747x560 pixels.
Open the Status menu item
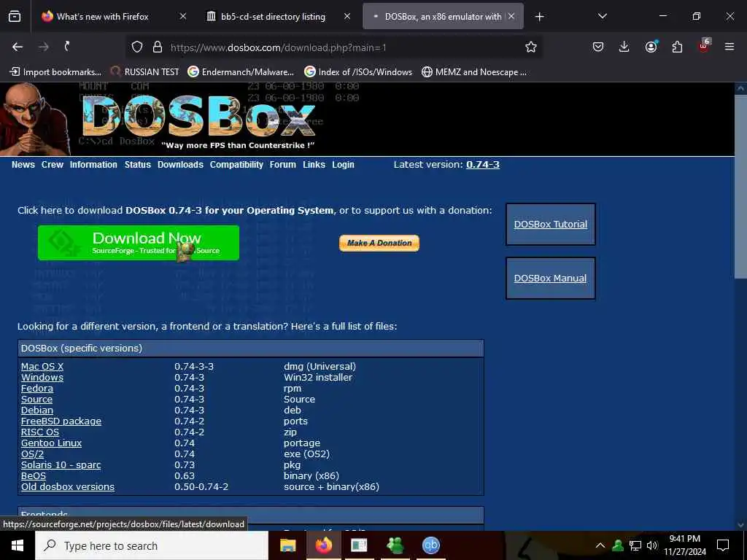[138, 164]
